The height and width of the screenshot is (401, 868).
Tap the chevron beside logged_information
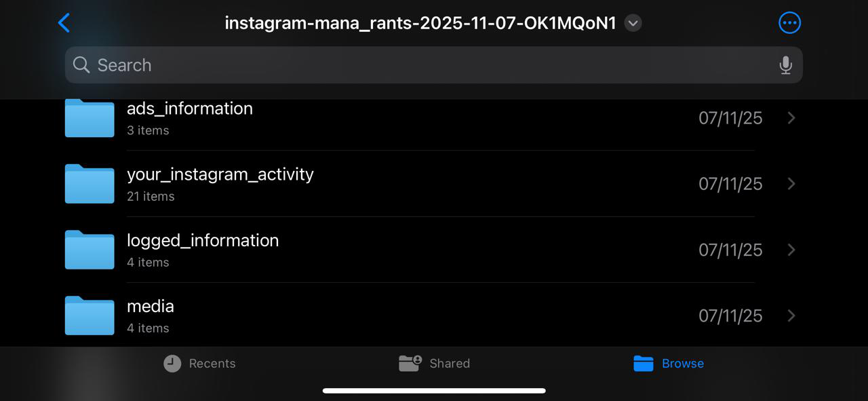791,250
